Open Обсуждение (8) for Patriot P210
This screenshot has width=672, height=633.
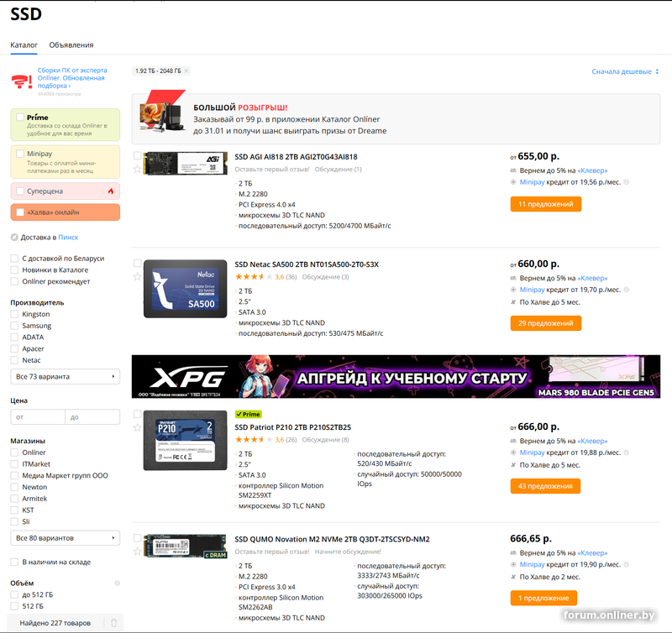[x=325, y=440]
